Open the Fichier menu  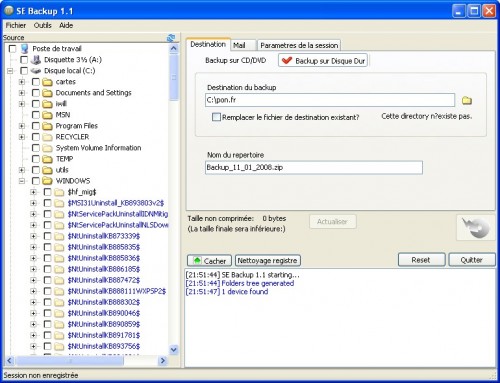[x=16, y=25]
